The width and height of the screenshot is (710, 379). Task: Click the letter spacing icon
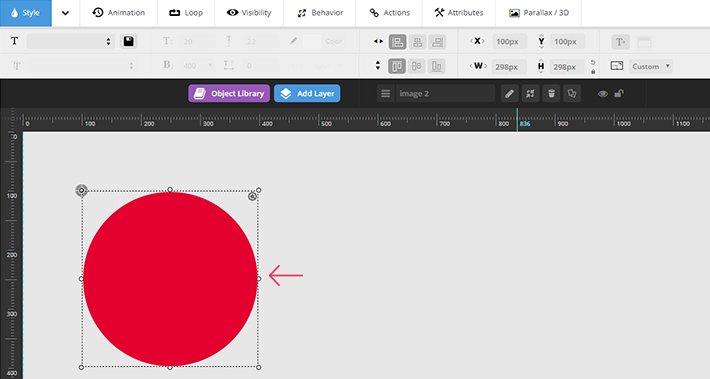click(x=229, y=65)
